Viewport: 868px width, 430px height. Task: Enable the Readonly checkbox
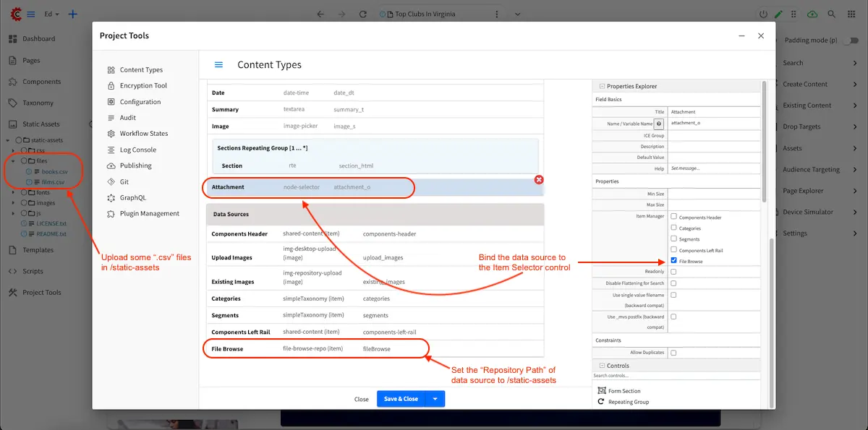pyautogui.click(x=674, y=272)
